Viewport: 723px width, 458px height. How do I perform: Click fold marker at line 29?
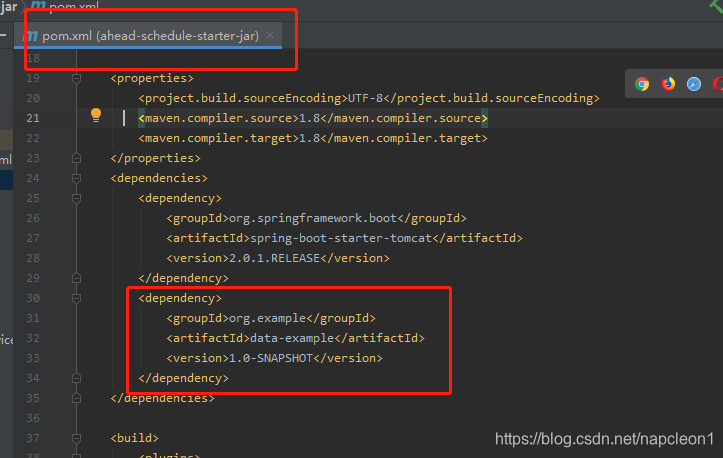pos(77,278)
